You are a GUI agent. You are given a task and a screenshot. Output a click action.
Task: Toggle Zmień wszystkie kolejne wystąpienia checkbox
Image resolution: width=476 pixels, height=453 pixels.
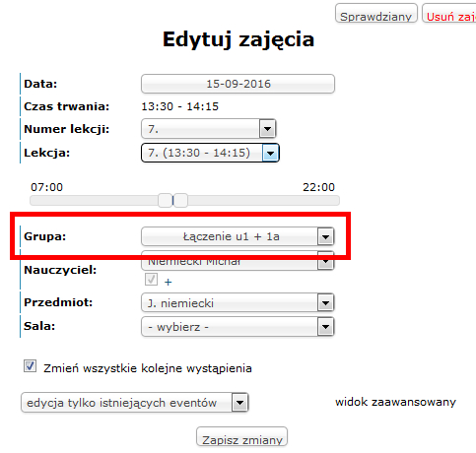(x=30, y=366)
